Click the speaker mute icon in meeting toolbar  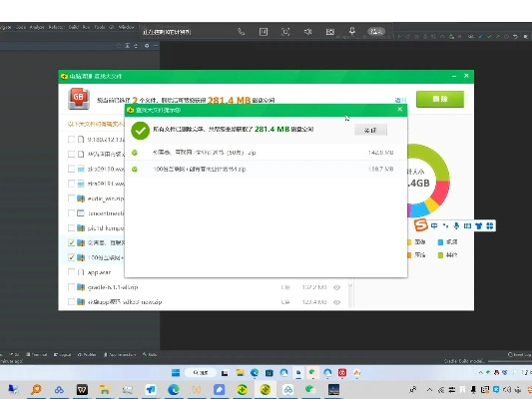(307, 32)
